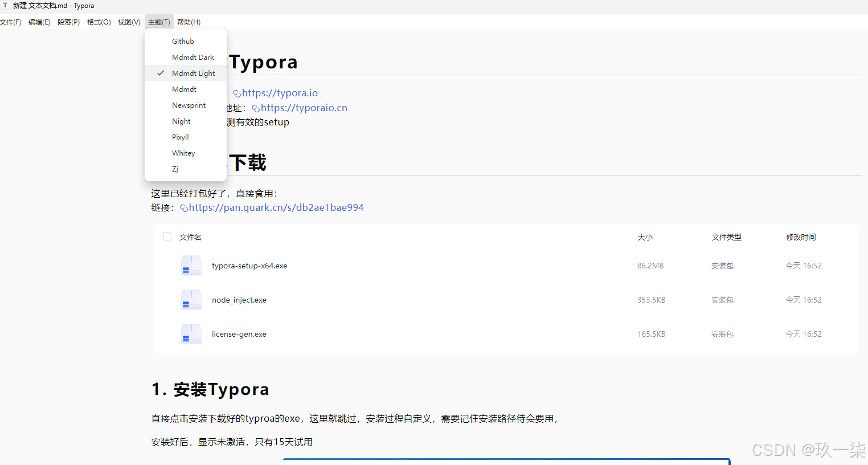868x465 pixels.
Task: Open the 格式(O) menu
Action: click(99, 22)
